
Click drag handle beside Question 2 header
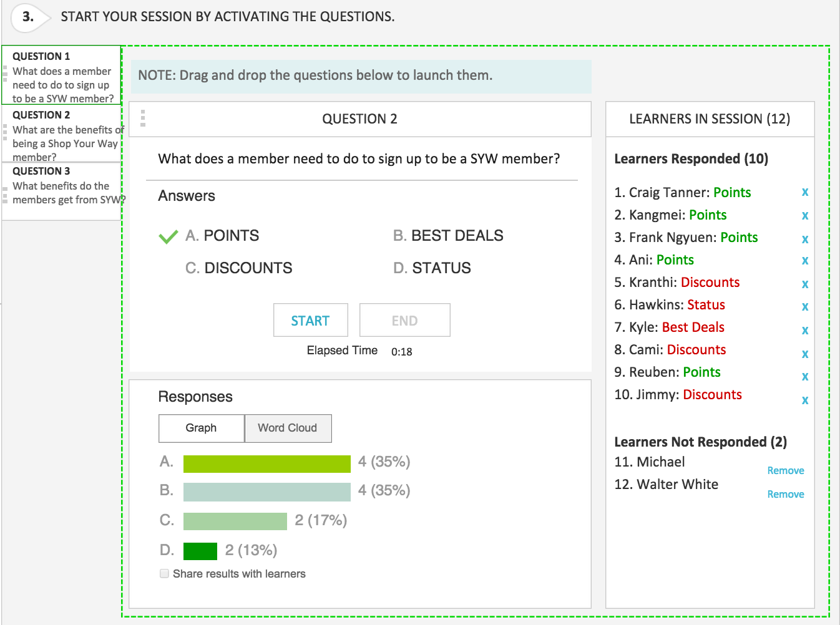click(x=143, y=119)
